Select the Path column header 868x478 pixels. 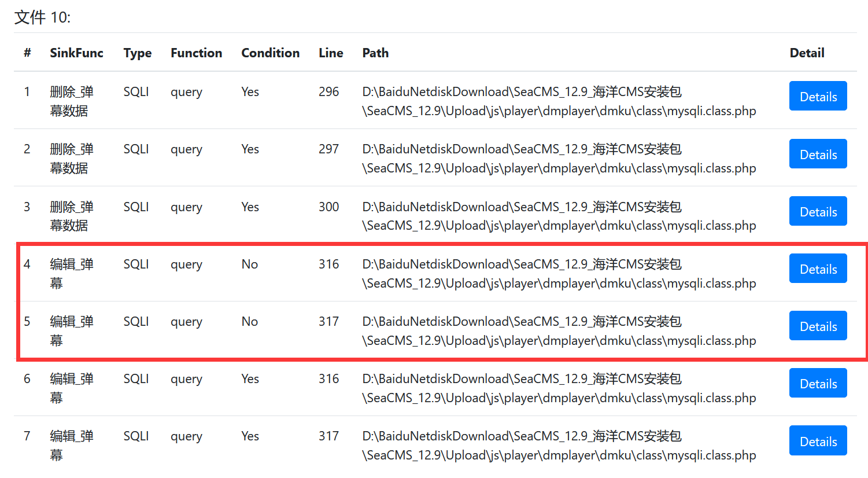375,53
